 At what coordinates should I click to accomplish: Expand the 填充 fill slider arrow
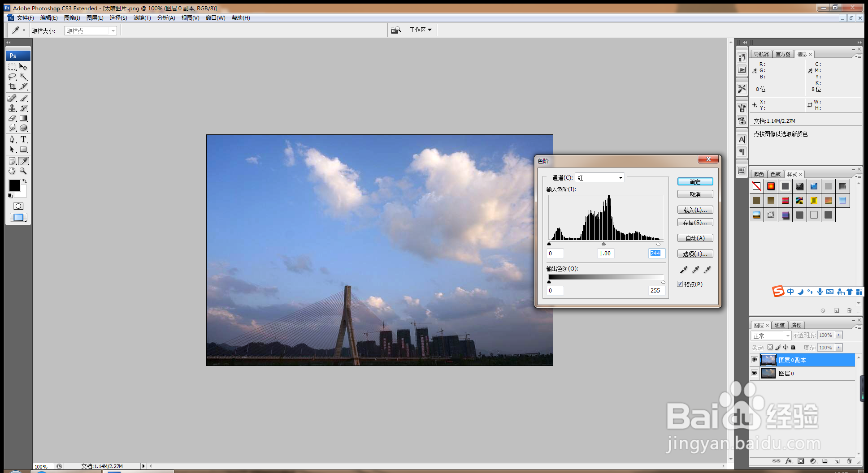click(x=838, y=348)
